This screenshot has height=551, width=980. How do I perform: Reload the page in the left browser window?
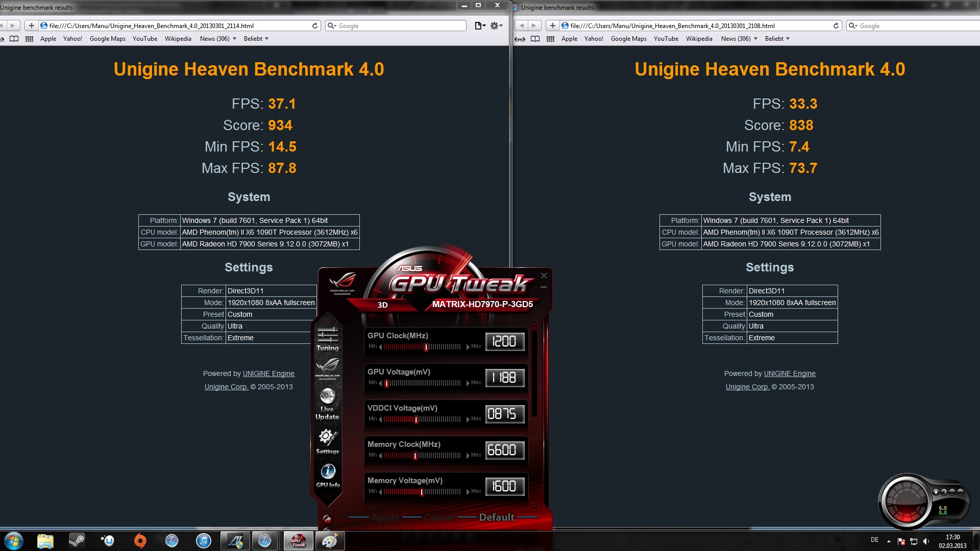[x=315, y=26]
